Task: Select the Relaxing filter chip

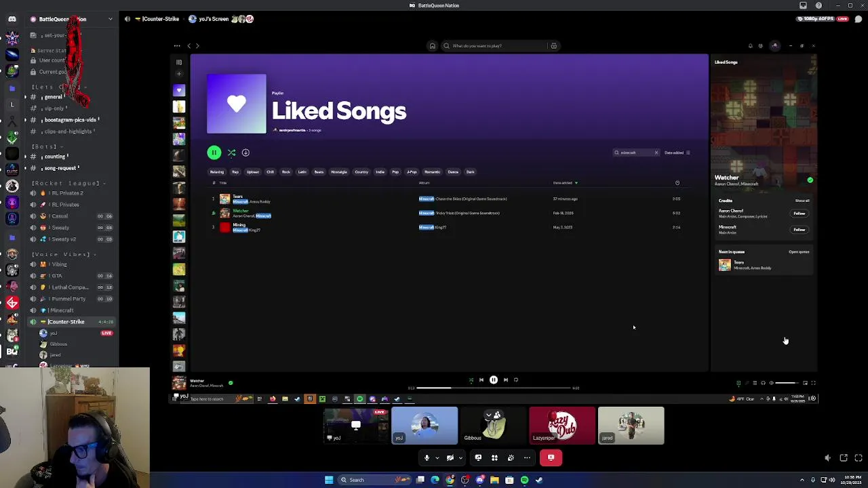Action: pos(217,172)
